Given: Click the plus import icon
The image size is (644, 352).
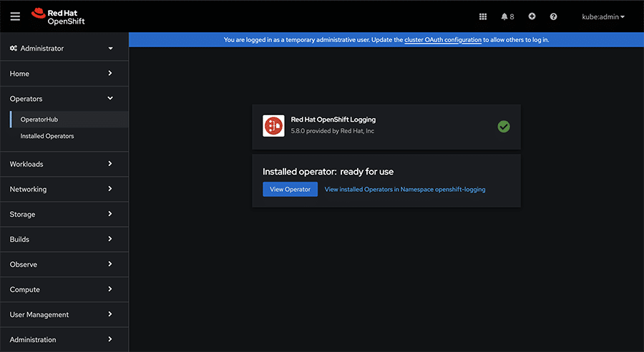Looking at the screenshot, I should pyautogui.click(x=532, y=16).
